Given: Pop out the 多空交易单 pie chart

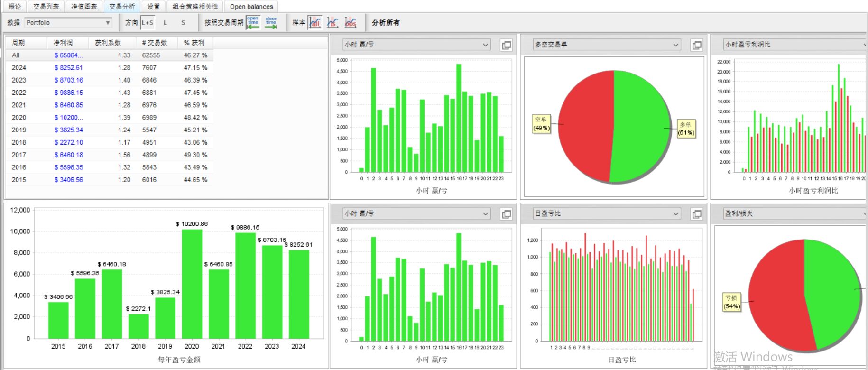Looking at the screenshot, I should tap(697, 45).
